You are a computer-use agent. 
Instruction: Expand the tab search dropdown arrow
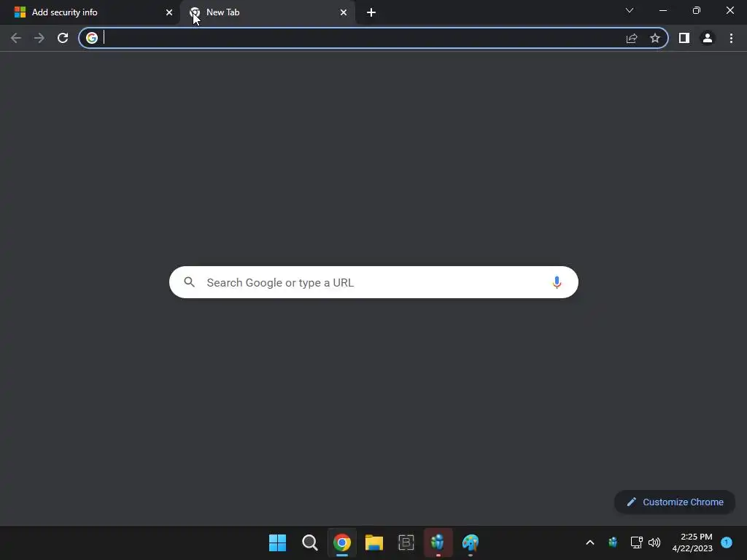pos(630,10)
